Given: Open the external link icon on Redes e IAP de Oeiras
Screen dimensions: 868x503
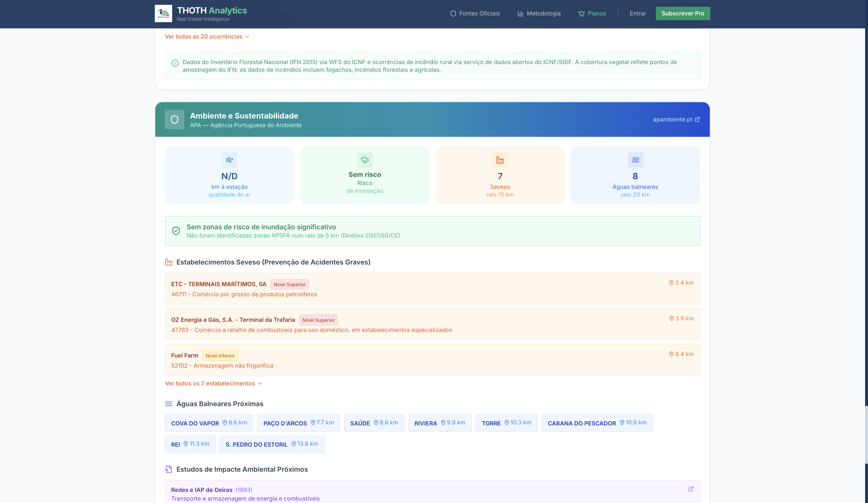Looking at the screenshot, I should 691,489.
